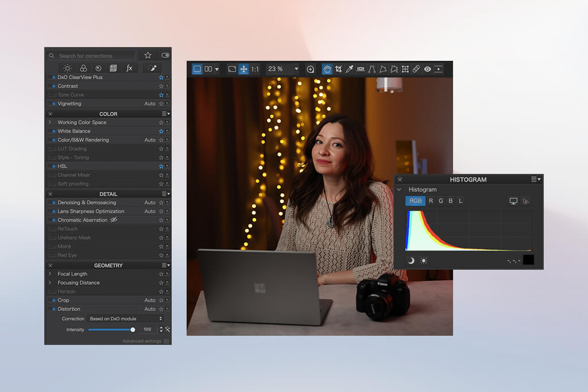Switch to side-by-side compare view icon

pos(208,69)
